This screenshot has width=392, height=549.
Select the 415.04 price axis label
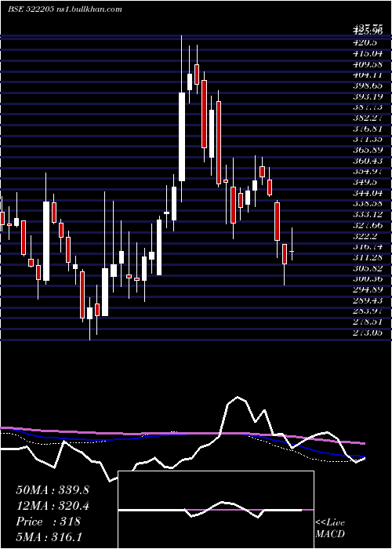pos(368,53)
